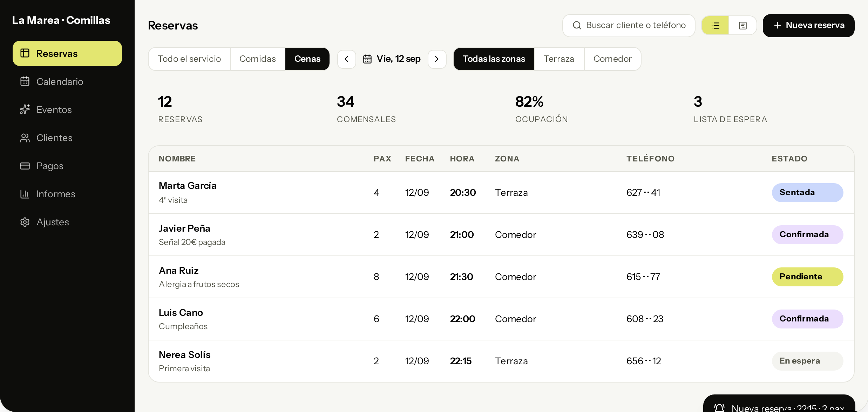
Task: Filter by Todas las zonas
Action: [494, 59]
